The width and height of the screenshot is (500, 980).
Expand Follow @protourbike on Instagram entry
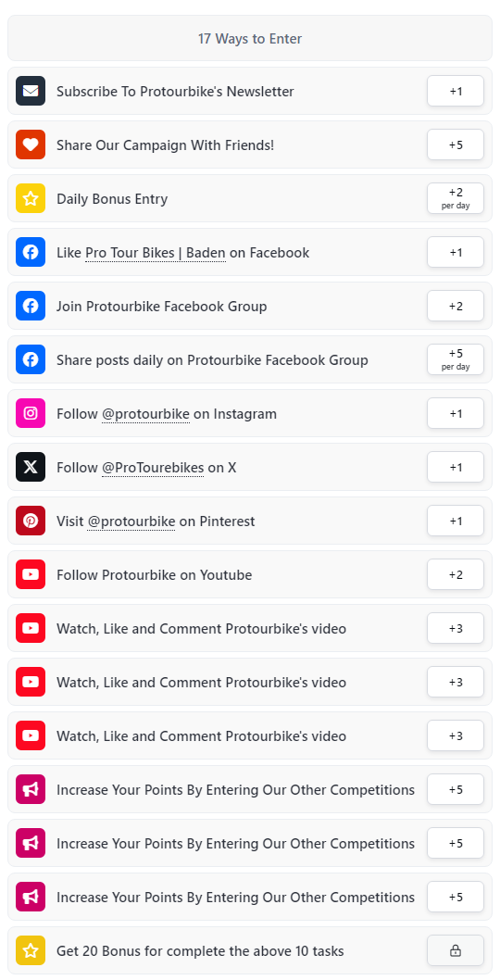click(250, 414)
